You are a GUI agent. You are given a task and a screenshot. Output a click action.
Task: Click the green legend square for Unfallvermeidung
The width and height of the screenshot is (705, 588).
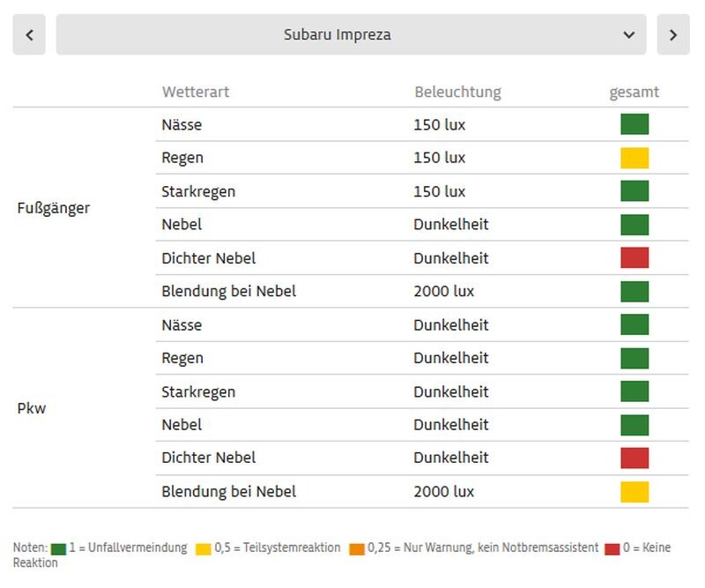(58, 549)
